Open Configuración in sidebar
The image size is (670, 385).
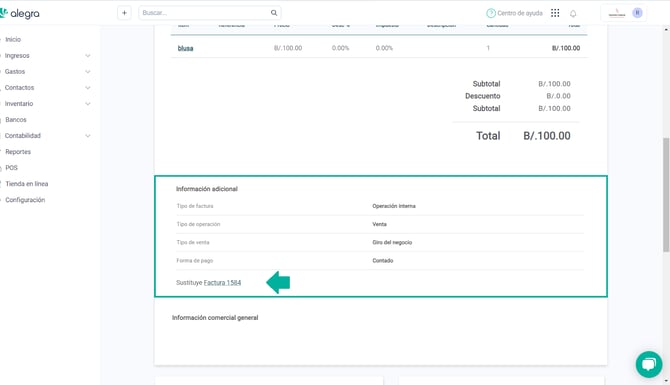tap(25, 200)
